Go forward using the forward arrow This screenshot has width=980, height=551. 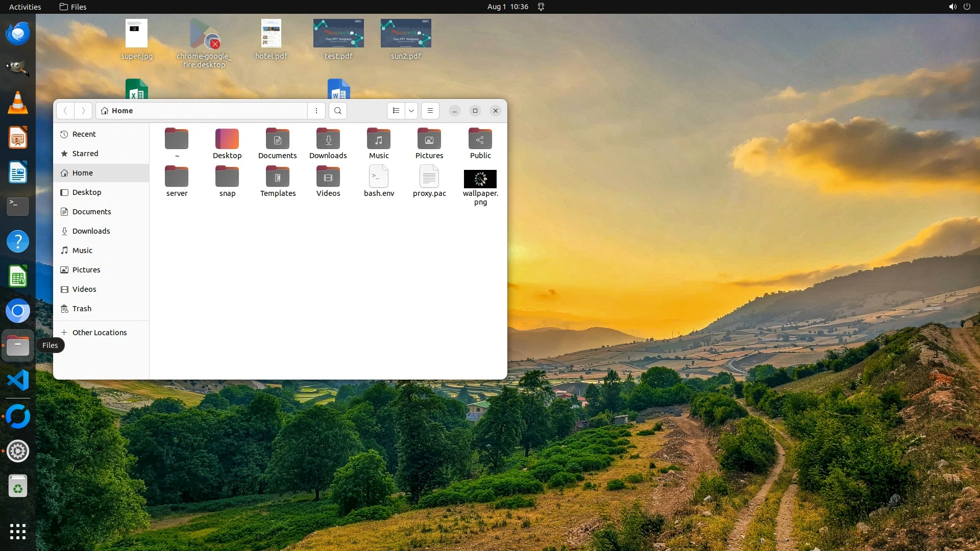click(83, 111)
